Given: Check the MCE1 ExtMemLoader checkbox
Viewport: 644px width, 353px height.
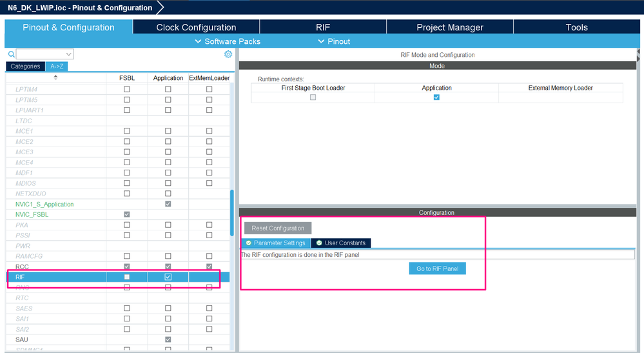Looking at the screenshot, I should [x=210, y=130].
